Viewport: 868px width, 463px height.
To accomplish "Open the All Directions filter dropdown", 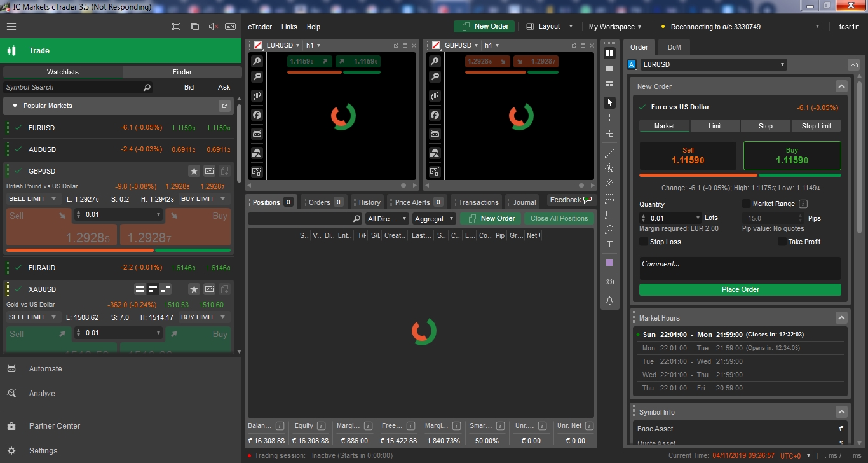I will 387,218.
